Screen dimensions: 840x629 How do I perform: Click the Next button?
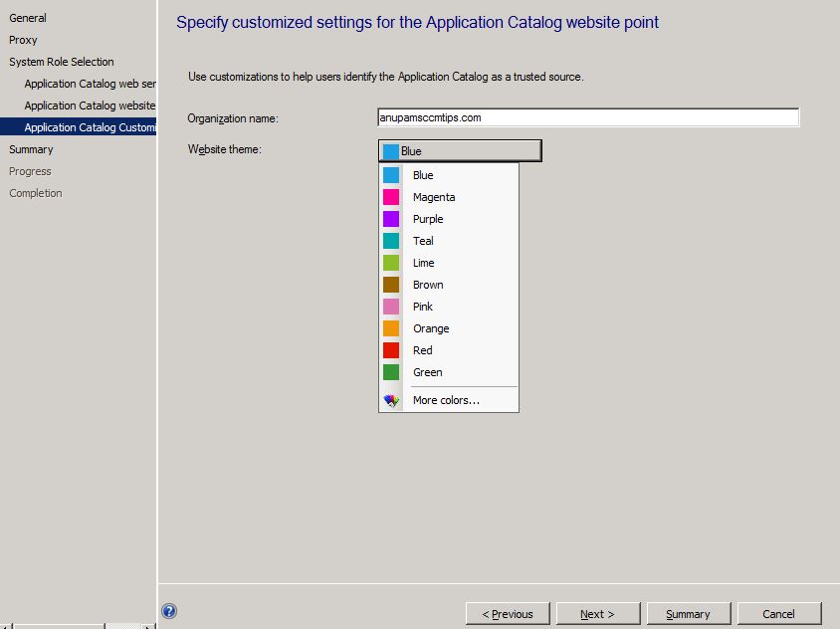pyautogui.click(x=598, y=613)
